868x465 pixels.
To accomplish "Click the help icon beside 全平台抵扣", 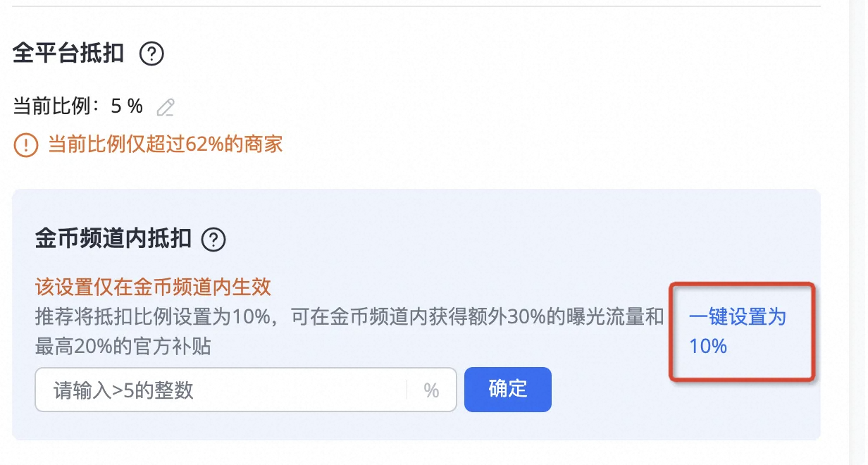I will pyautogui.click(x=151, y=54).
